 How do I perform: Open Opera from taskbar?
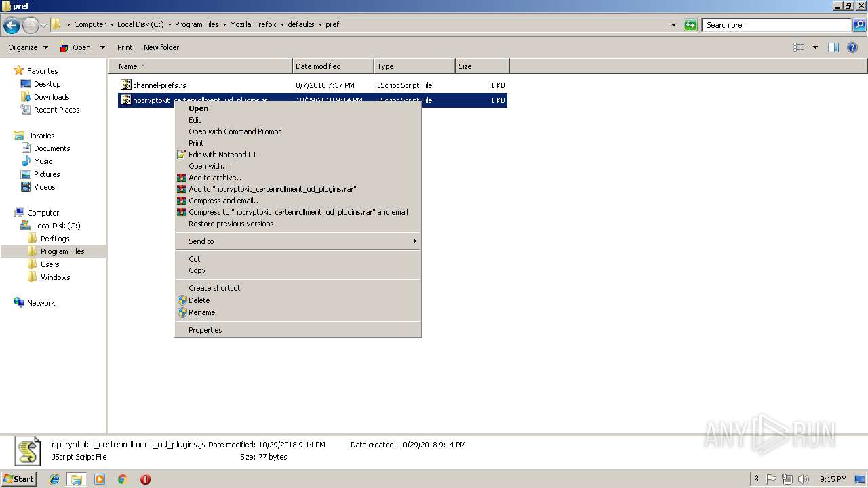pos(145,479)
